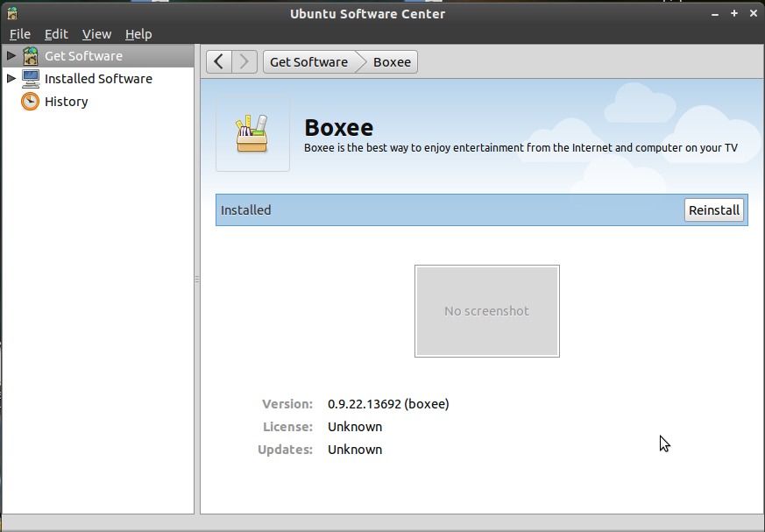Click the Boxee breadcrumb button
Image resolution: width=765 pixels, height=532 pixels.
(392, 62)
